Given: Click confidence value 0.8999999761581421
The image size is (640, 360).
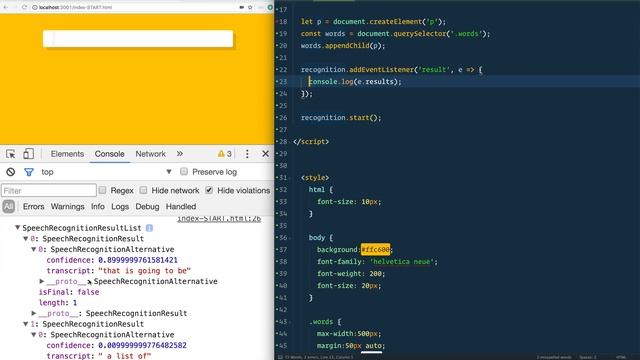Looking at the screenshot, I should tap(138, 260).
